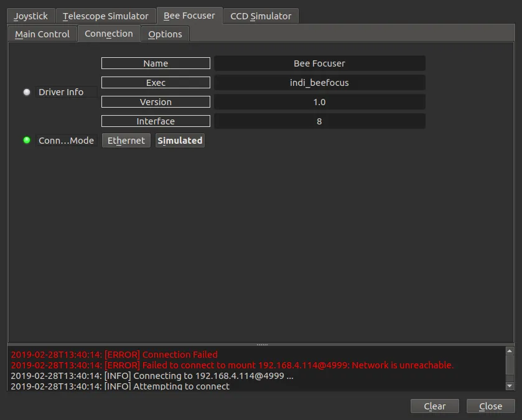
Task: Click the Driver Info status indicator light
Action: (27, 92)
